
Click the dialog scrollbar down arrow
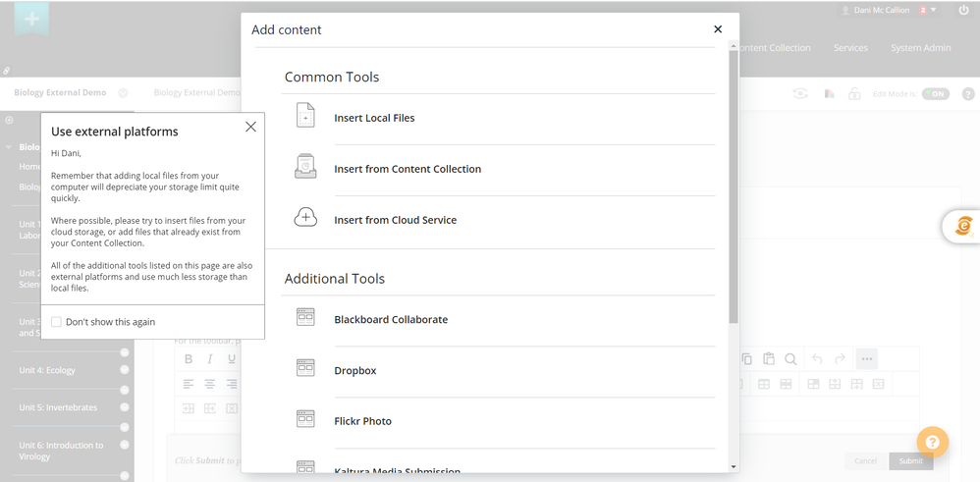click(x=734, y=465)
